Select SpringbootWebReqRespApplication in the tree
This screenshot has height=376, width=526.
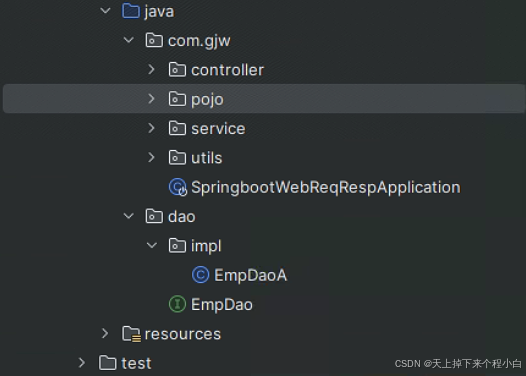(325, 188)
